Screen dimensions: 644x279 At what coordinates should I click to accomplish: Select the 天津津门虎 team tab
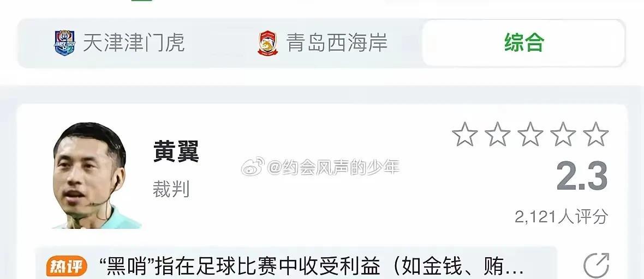tap(119, 43)
